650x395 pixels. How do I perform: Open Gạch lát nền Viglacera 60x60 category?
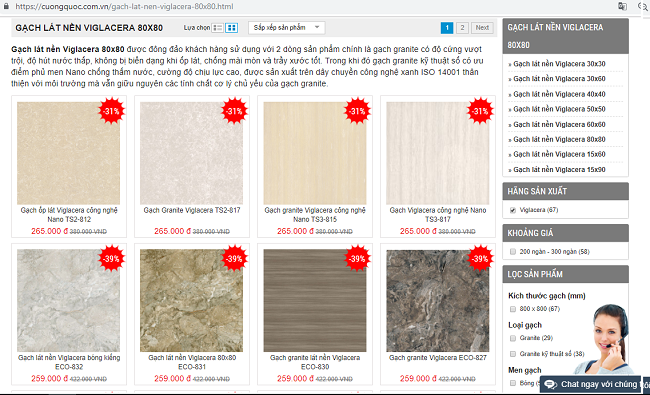(x=559, y=124)
